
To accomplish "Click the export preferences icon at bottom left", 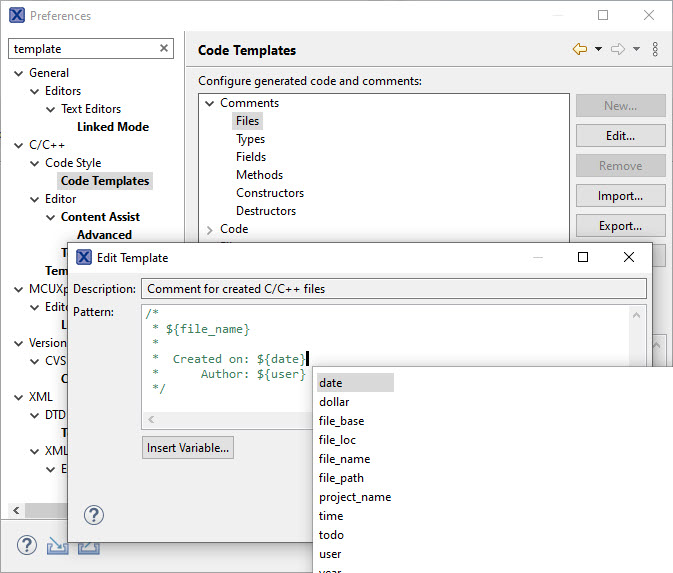I will pos(89,546).
